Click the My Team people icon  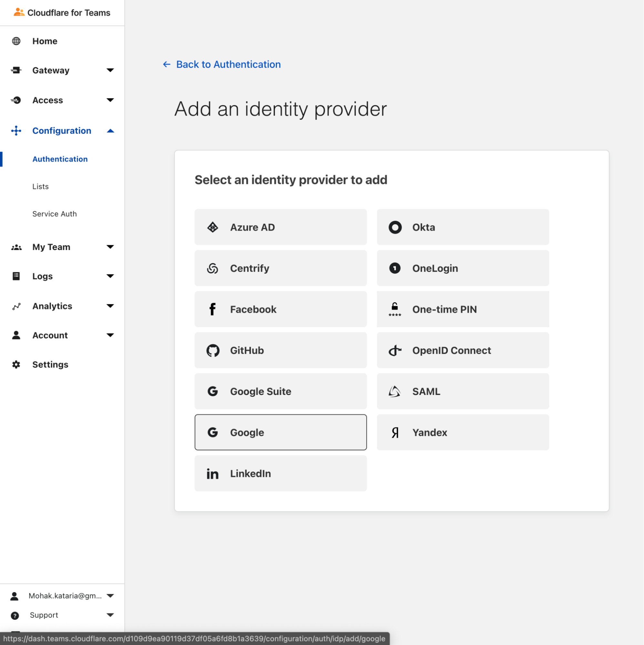[16, 247]
